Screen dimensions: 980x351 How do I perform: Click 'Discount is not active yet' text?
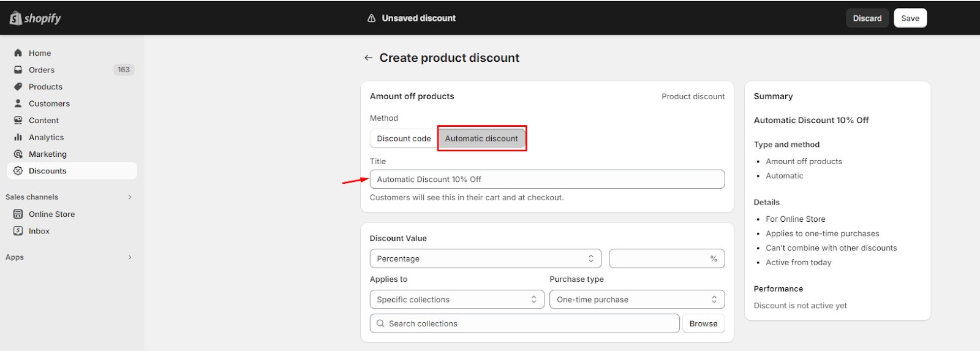coord(800,305)
